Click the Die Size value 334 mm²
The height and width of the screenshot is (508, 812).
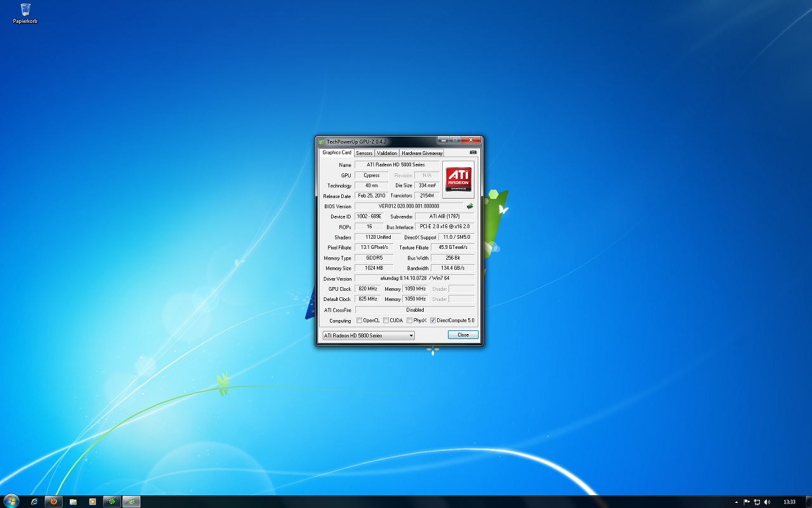click(x=427, y=185)
